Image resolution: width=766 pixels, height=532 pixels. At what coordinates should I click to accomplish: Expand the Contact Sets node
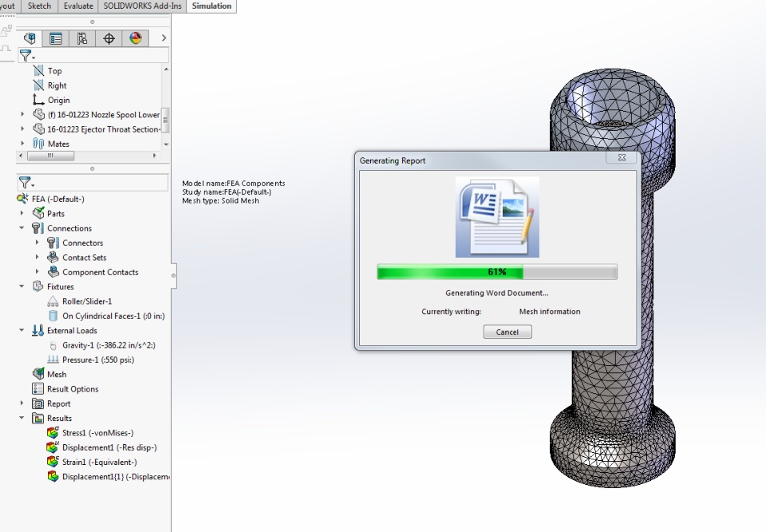[38, 257]
